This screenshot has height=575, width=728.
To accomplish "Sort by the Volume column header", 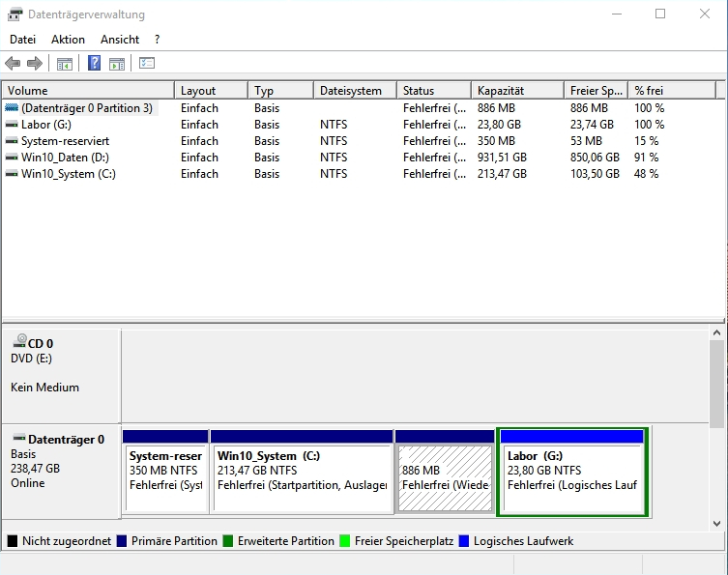I will coord(88,91).
